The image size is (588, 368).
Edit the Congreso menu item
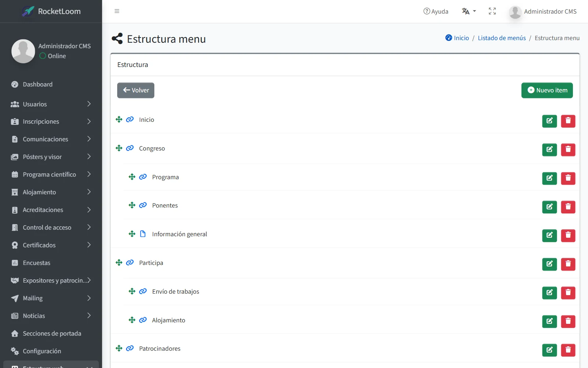click(x=549, y=150)
